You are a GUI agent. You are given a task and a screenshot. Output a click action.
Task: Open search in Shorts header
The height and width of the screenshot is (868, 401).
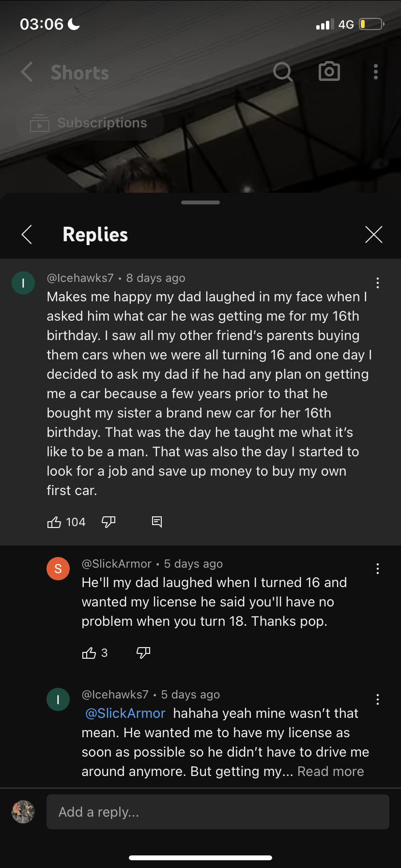(283, 72)
